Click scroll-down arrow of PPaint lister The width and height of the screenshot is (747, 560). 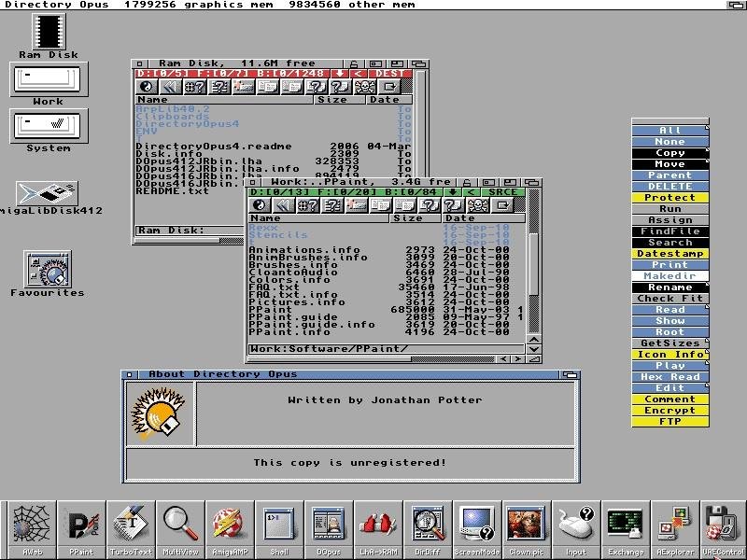(533, 349)
